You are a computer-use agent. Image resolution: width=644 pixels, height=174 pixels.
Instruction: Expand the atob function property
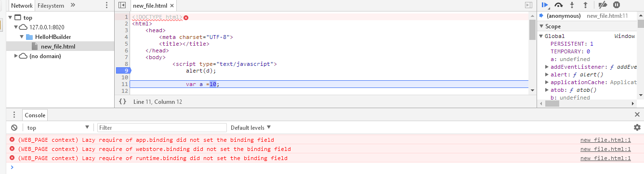tap(547, 90)
